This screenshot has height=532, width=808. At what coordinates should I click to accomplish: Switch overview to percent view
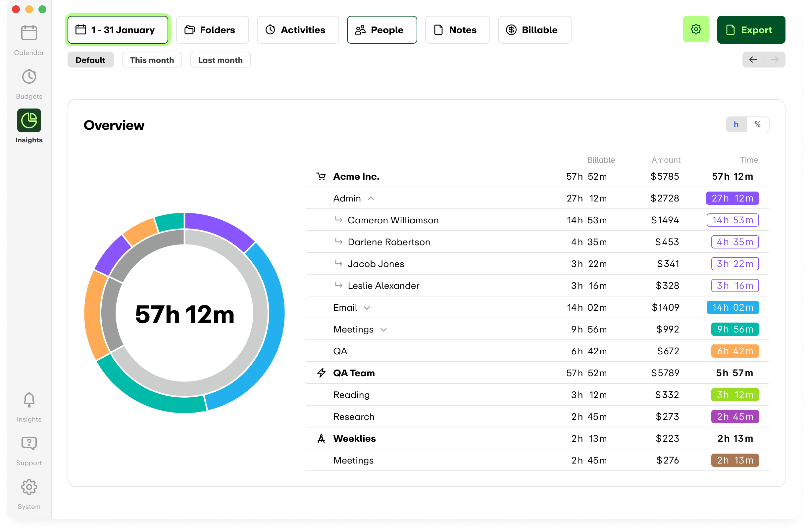757,124
